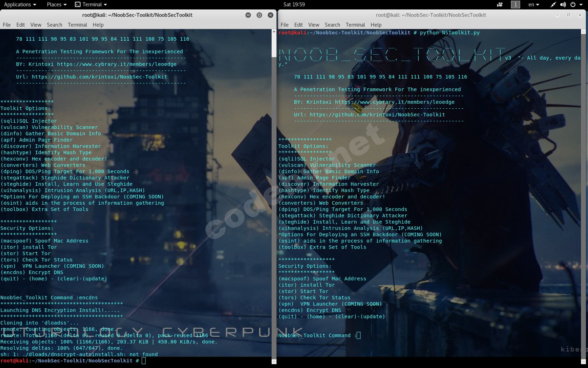Click "(macspoof) Spoof Mac Address" in left terminal
588x368 pixels.
click(44, 241)
